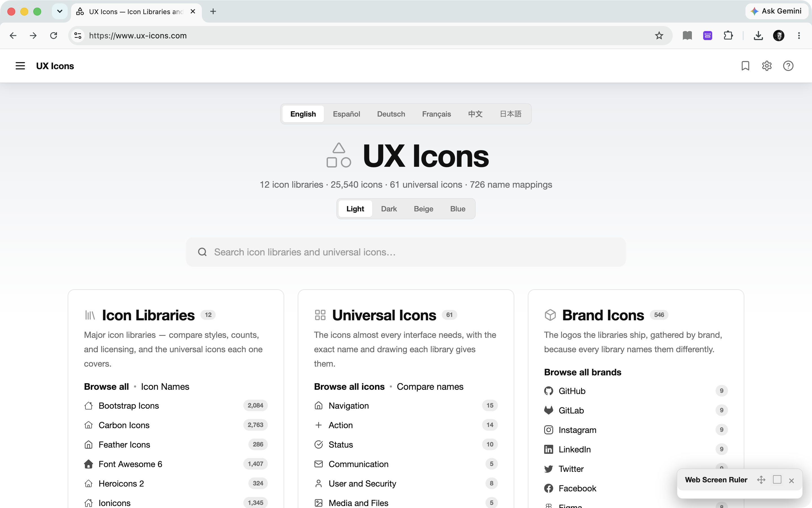The width and height of the screenshot is (812, 508).
Task: Open browser downloads
Action: click(758, 36)
